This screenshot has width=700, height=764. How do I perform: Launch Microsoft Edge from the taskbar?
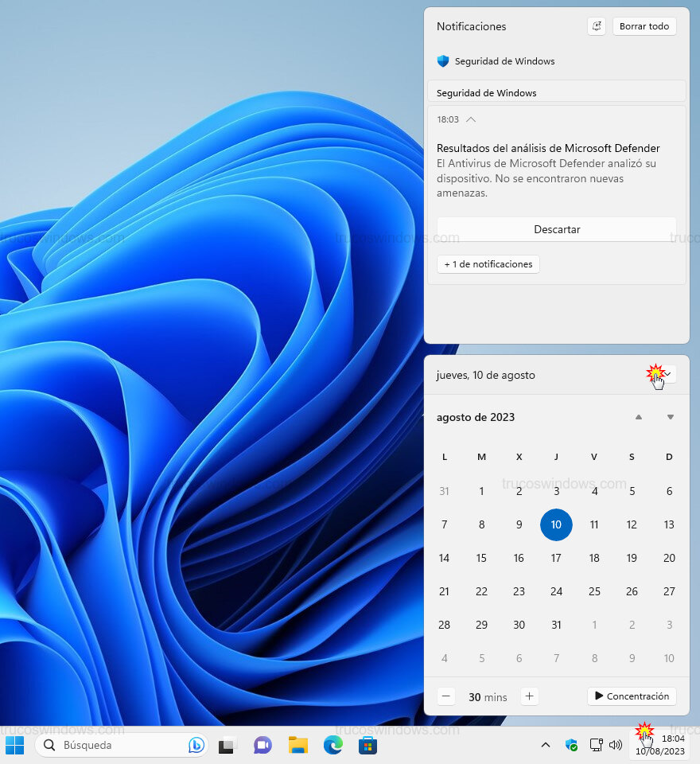click(332, 745)
